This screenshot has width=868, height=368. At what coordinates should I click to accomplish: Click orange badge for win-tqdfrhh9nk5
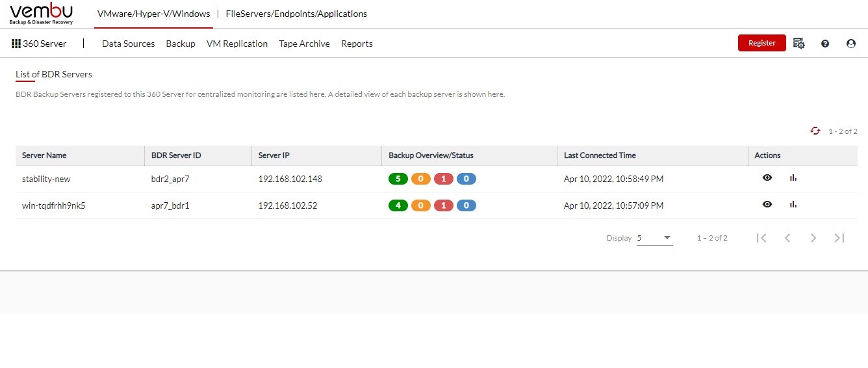421,205
